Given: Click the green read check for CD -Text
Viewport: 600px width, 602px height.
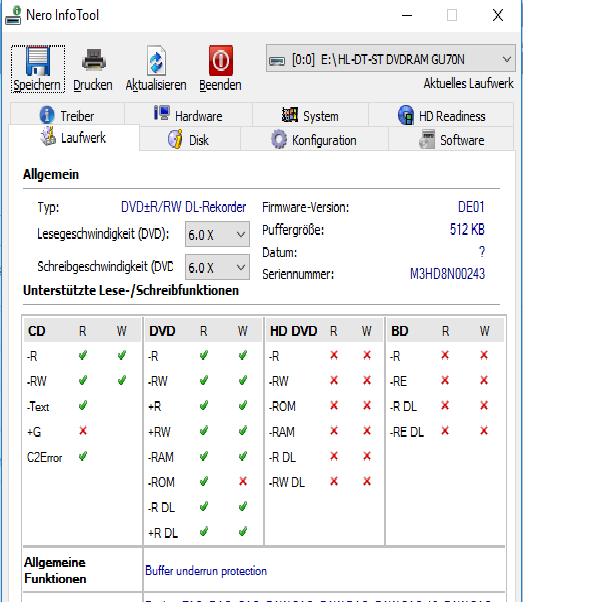Looking at the screenshot, I should (x=83, y=405).
